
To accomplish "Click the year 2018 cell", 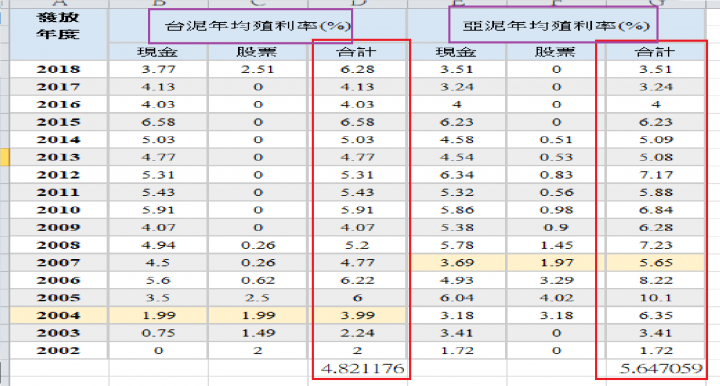I will click(59, 69).
